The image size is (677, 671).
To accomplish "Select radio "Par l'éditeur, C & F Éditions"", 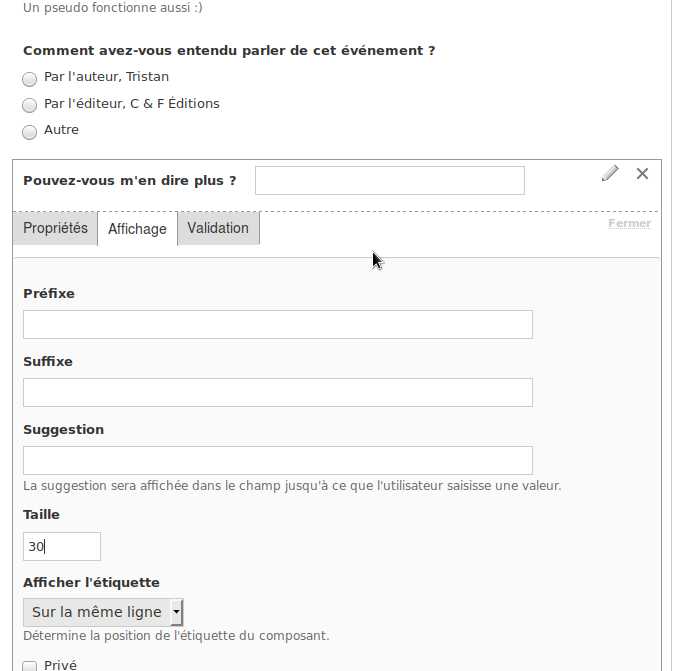I will pos(29,105).
